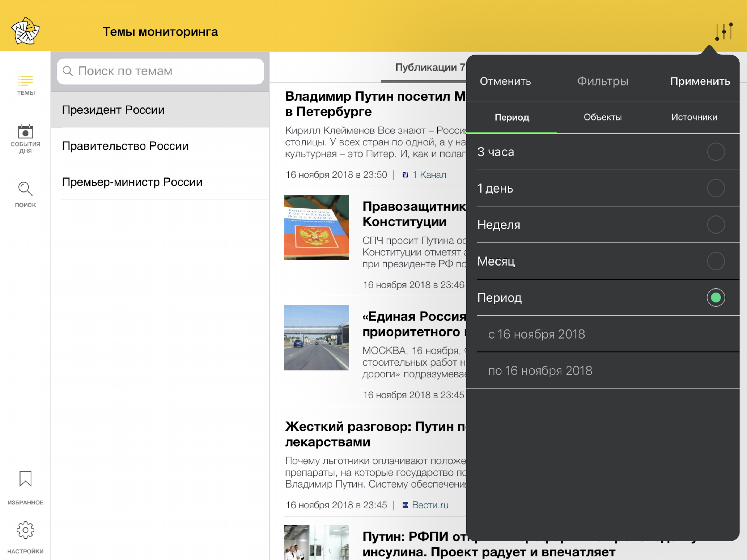
Task: Click timestamp 16 ноября 2018 в 23:46
Action: [414, 285]
